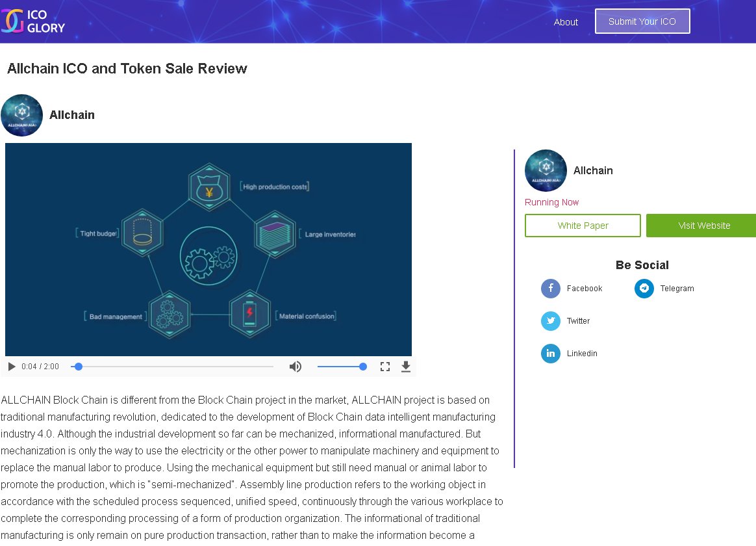Click the 0:04 / 2:00 time display
Image resolution: width=756 pixels, height=546 pixels.
tap(40, 367)
